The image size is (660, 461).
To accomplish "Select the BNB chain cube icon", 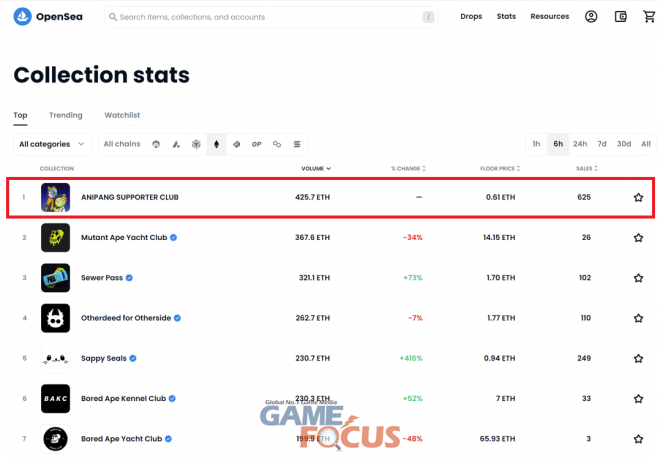I will pyautogui.click(x=196, y=144).
